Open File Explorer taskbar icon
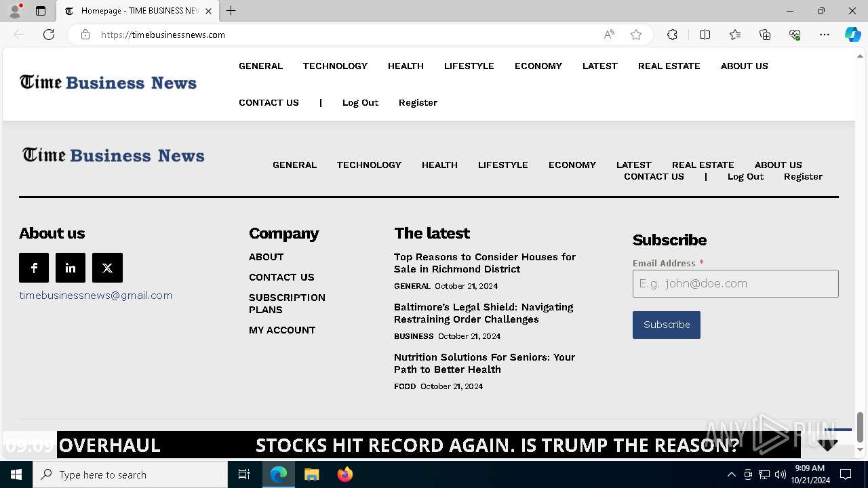 point(312,474)
